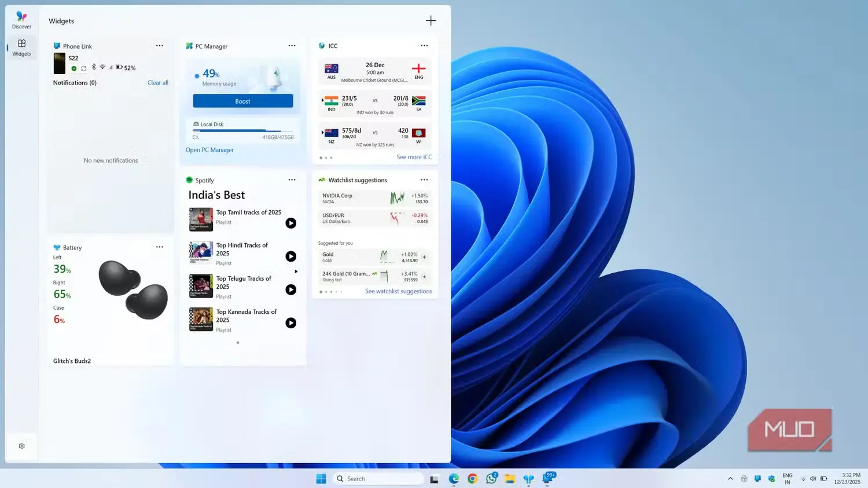
Task: Click the India's Best Spotify heading
Action: pyautogui.click(x=216, y=195)
